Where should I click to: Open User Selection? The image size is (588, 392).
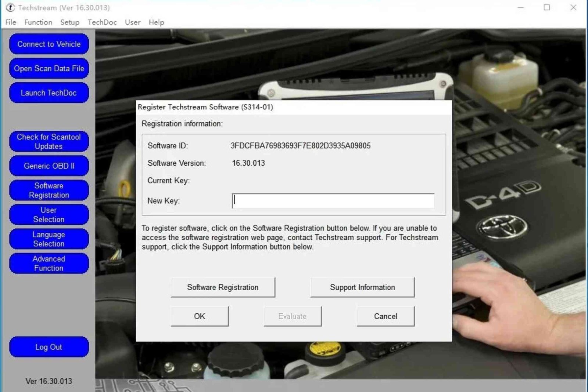coord(49,215)
